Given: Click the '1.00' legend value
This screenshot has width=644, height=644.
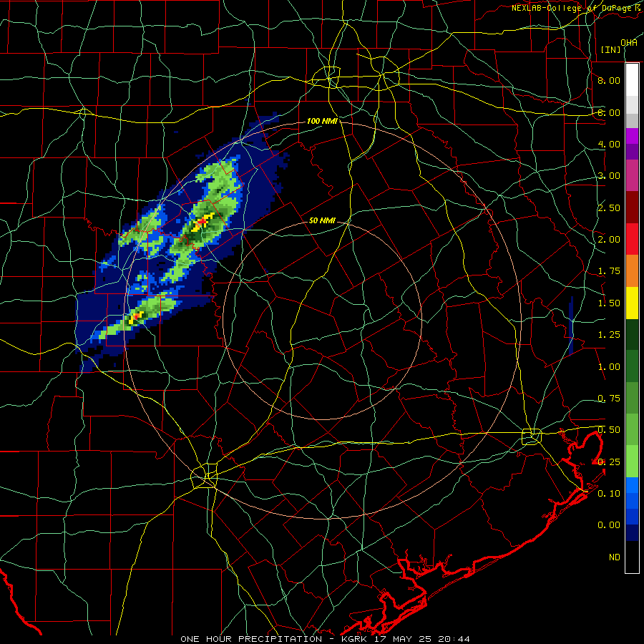Looking at the screenshot, I should tap(609, 367).
